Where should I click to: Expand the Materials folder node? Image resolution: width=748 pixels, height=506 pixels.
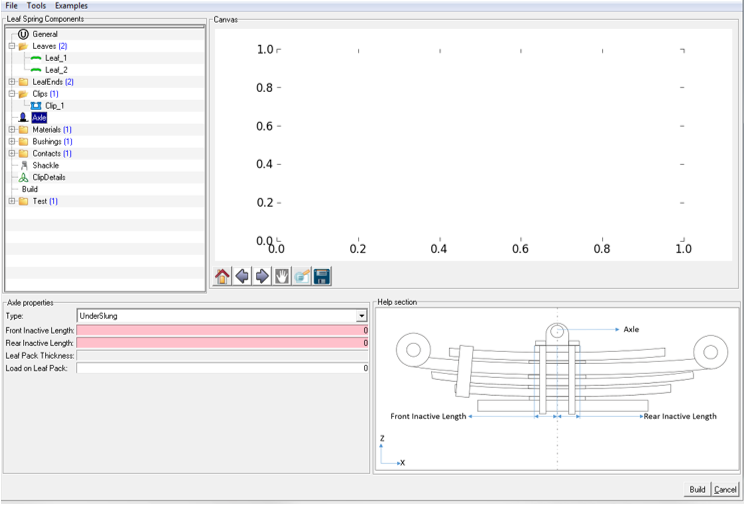(11, 129)
